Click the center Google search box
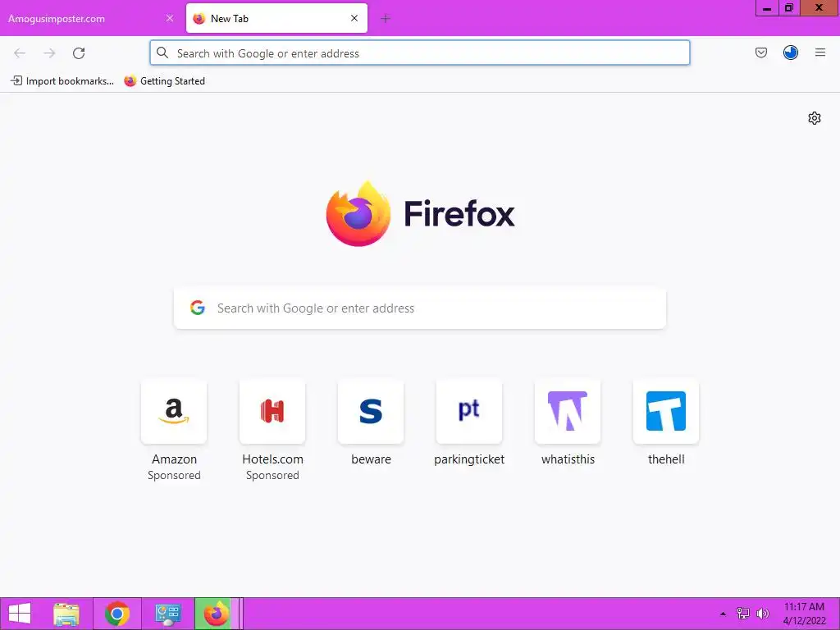Image resolution: width=840 pixels, height=630 pixels. 419,308
